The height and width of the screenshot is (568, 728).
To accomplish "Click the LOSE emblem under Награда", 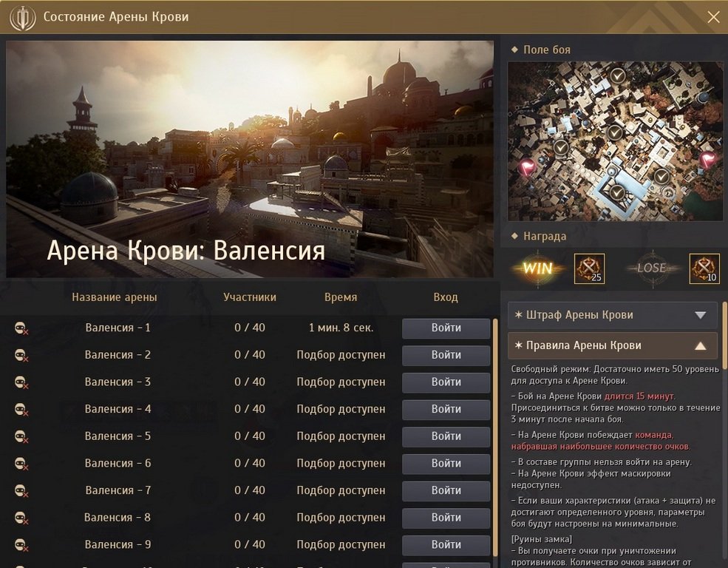I will [x=652, y=268].
